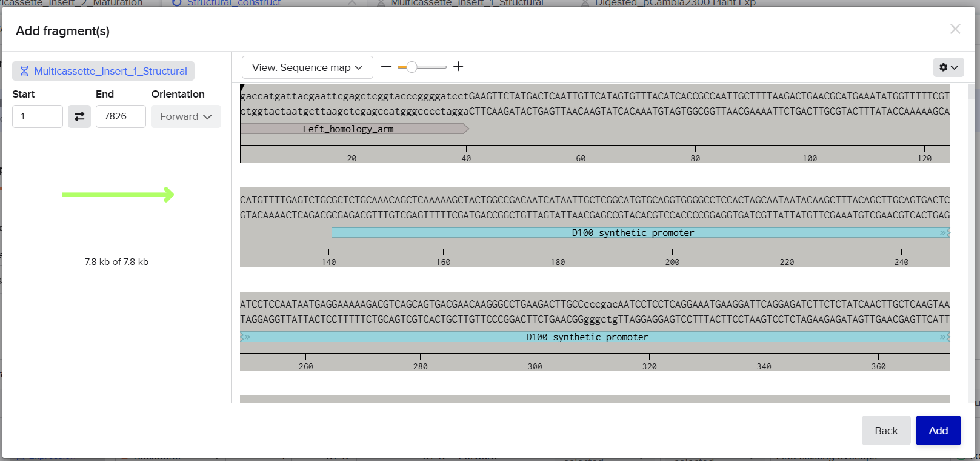Zoom out with the minus icon

pyautogui.click(x=386, y=67)
